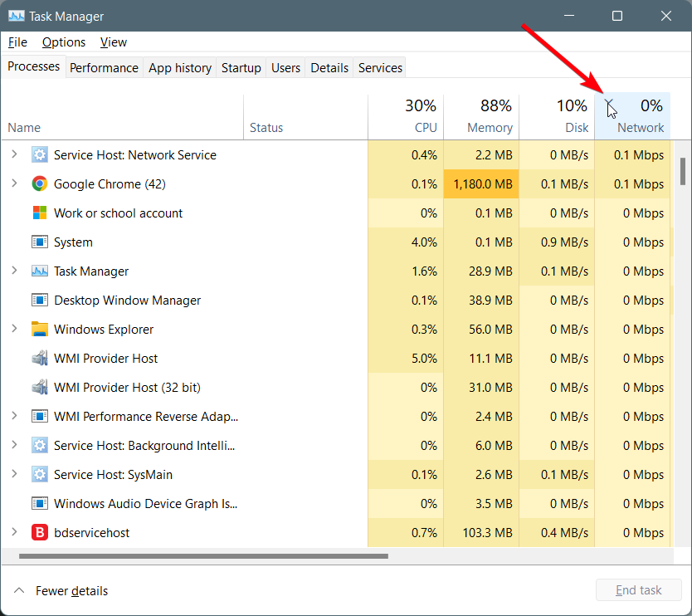
Task: Select the Processes tab
Action: click(x=33, y=66)
